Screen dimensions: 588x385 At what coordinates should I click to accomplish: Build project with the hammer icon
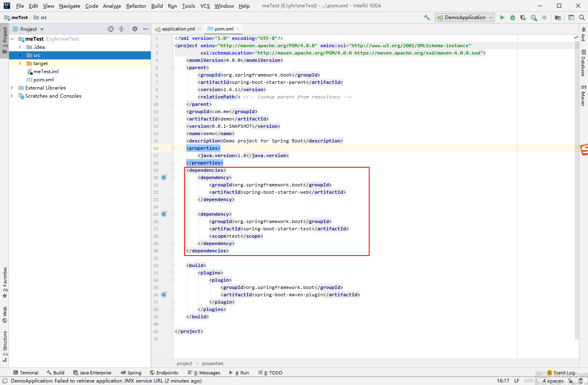pos(427,17)
